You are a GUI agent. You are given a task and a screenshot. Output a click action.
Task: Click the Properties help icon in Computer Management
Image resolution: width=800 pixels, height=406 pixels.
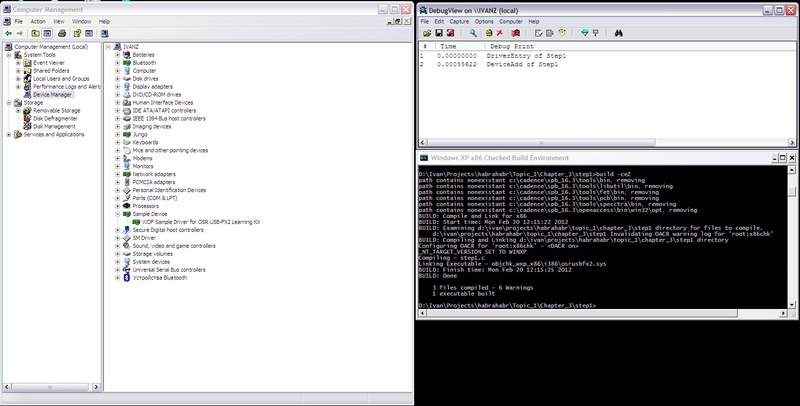tap(77, 33)
